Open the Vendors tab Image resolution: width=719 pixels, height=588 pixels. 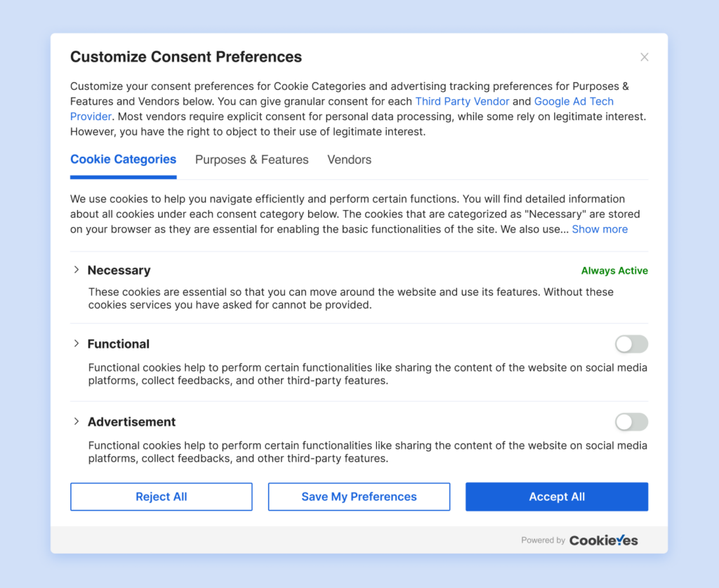coord(349,159)
